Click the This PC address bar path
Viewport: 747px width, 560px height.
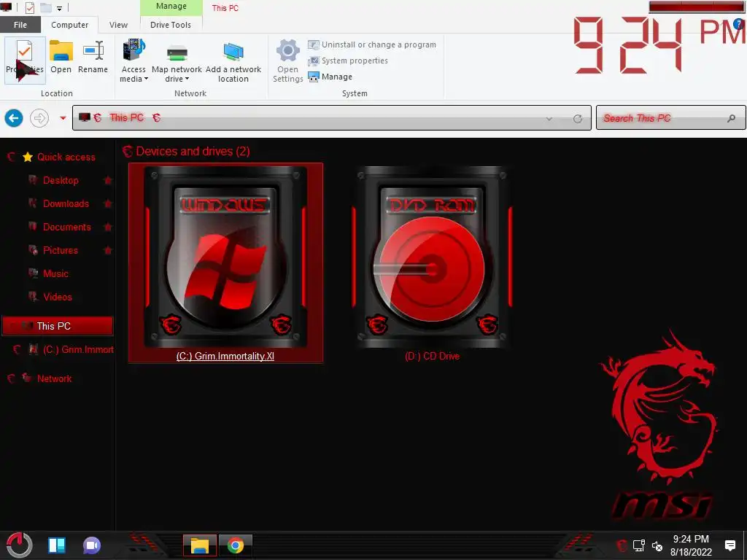click(127, 117)
